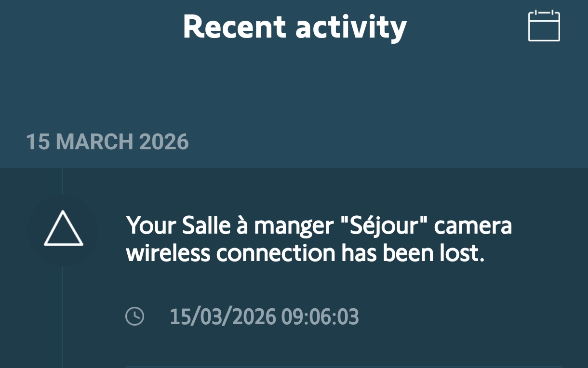Click the warning triangle alert icon
The image size is (588, 368).
pos(63,229)
